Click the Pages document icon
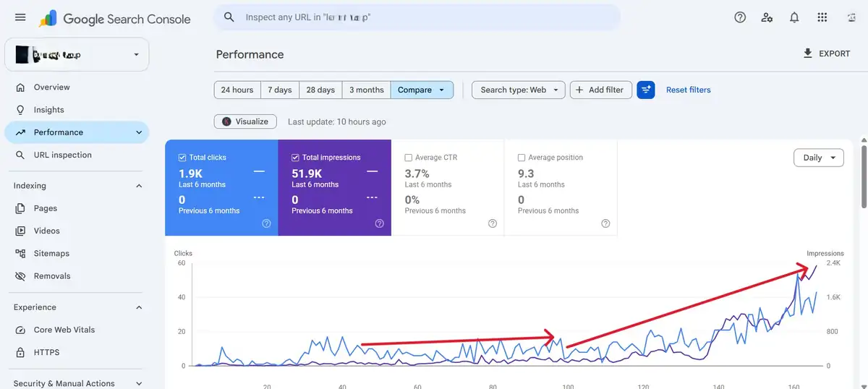This screenshot has width=868, height=389. tap(20, 208)
